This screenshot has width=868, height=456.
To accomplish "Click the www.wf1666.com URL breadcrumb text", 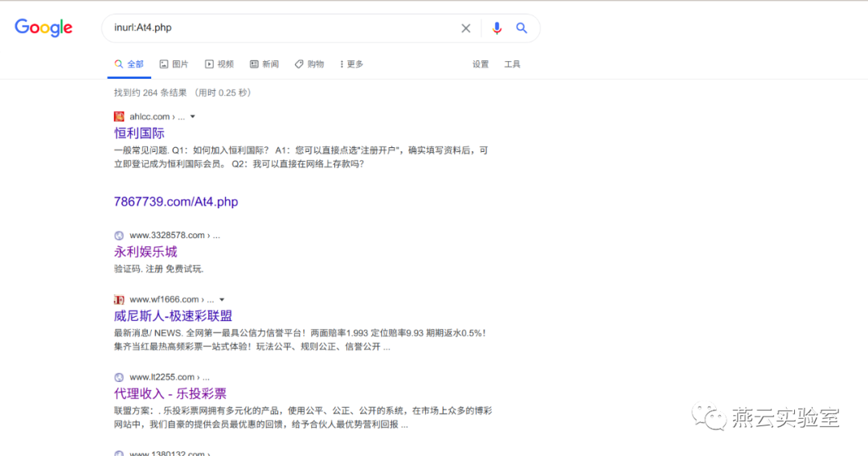I will 172,300.
